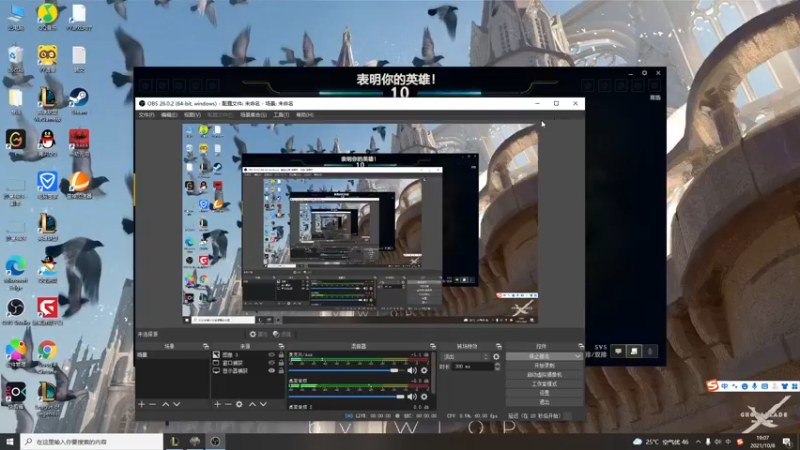Open settings gear for Mic/Aux audio channel
The image size is (800, 450).
click(424, 370)
